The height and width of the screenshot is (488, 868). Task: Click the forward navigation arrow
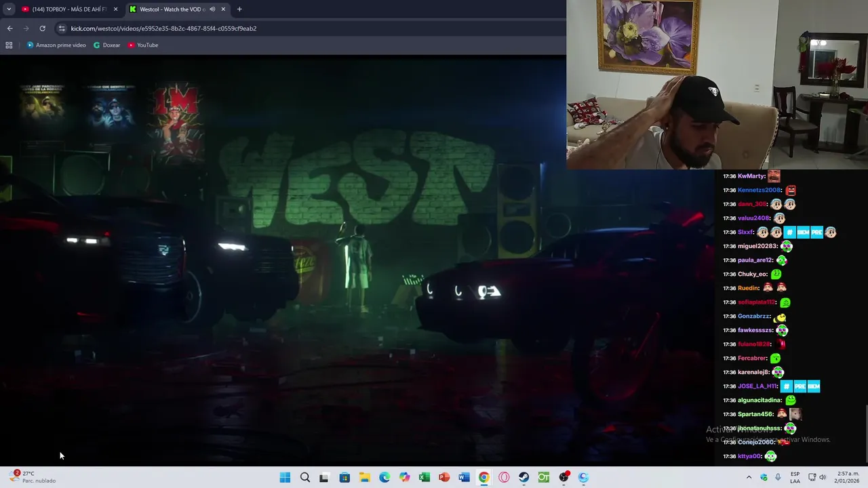click(x=26, y=28)
